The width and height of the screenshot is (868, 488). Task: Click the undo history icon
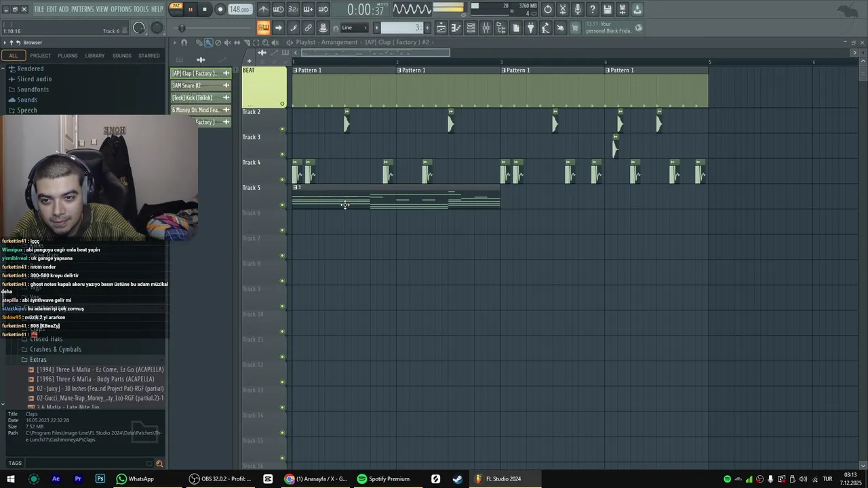click(x=548, y=9)
